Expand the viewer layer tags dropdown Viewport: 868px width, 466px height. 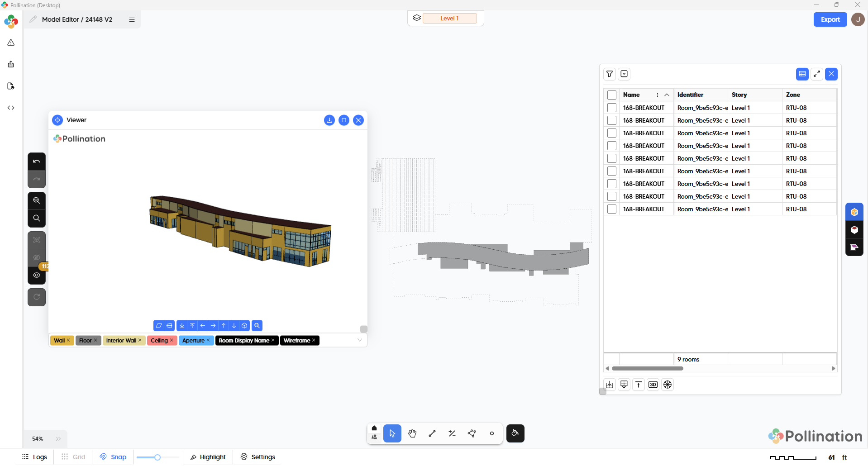tap(359, 340)
